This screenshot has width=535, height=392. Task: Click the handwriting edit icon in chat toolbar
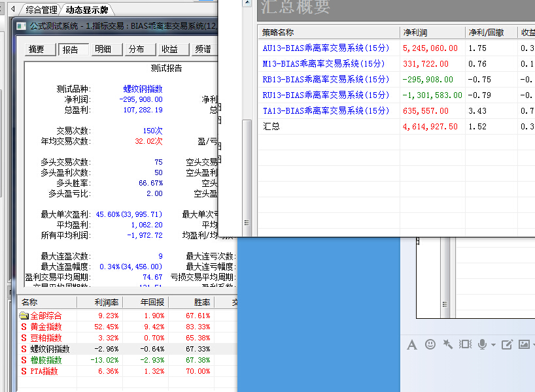[507, 344]
